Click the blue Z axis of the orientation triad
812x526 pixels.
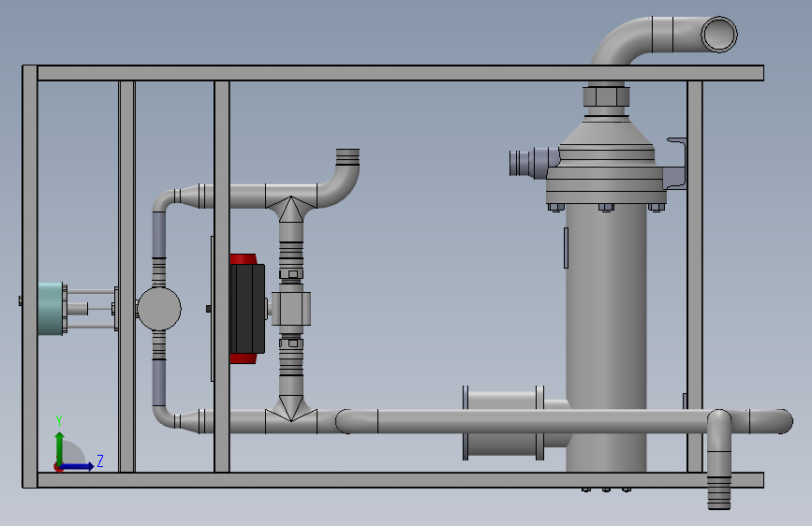click(x=78, y=466)
